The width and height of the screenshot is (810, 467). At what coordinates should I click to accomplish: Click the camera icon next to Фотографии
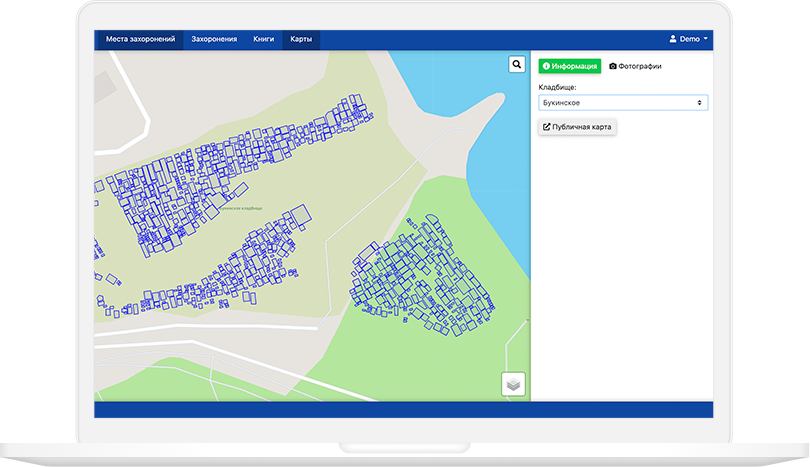[613, 66]
